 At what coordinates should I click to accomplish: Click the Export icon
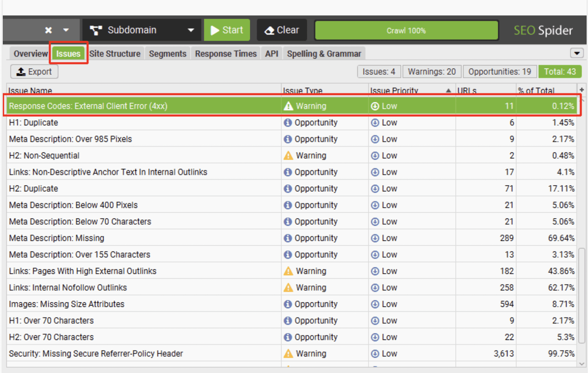[x=21, y=71]
